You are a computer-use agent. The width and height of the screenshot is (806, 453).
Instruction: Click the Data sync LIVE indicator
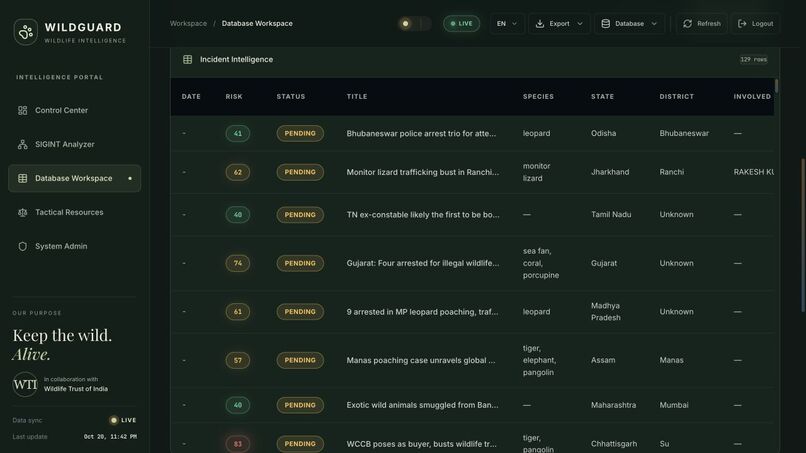(123, 420)
